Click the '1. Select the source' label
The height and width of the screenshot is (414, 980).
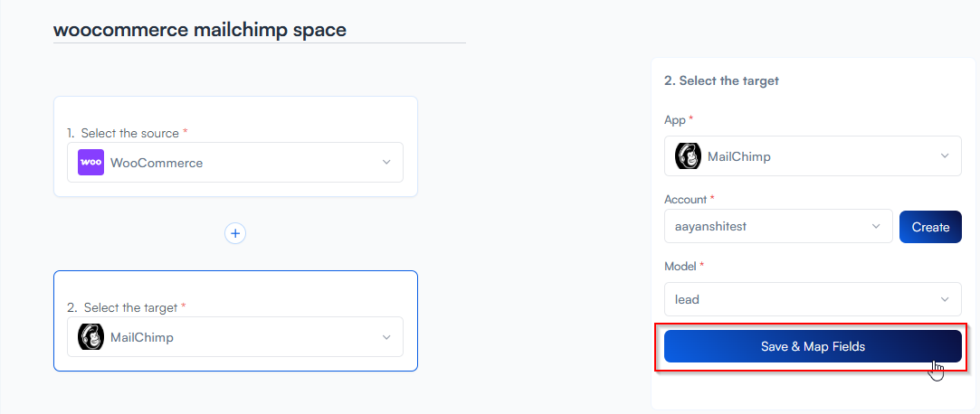126,133
